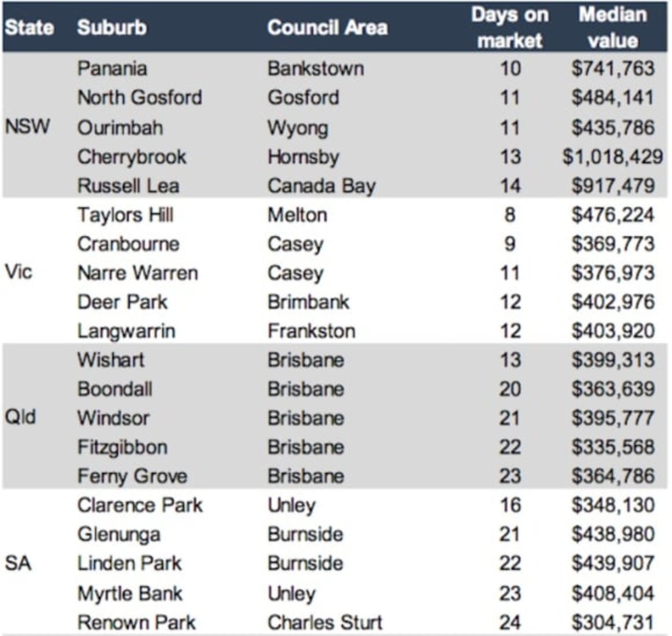672x636 pixels.
Task: Click the Hornsby council area cell
Action: click(x=304, y=156)
